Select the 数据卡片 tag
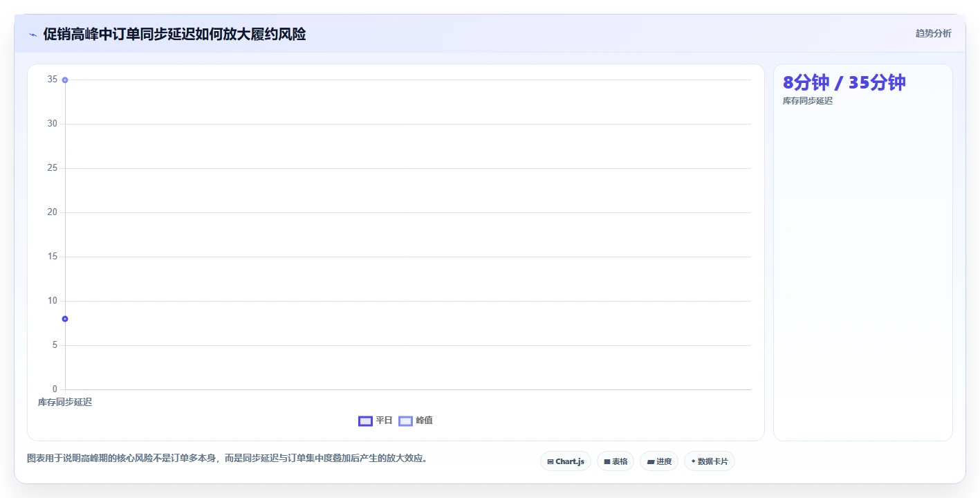 pos(710,461)
